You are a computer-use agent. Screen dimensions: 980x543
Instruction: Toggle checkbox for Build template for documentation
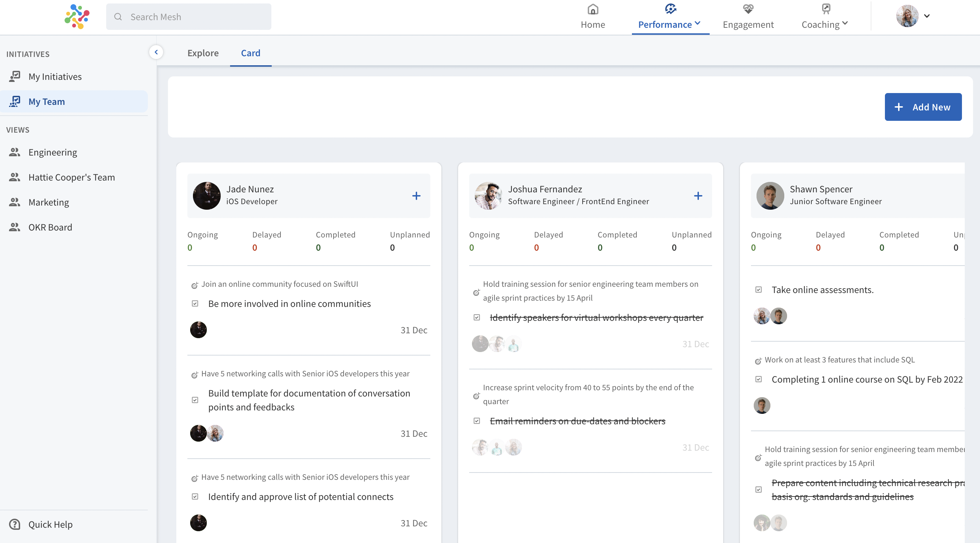click(x=195, y=400)
